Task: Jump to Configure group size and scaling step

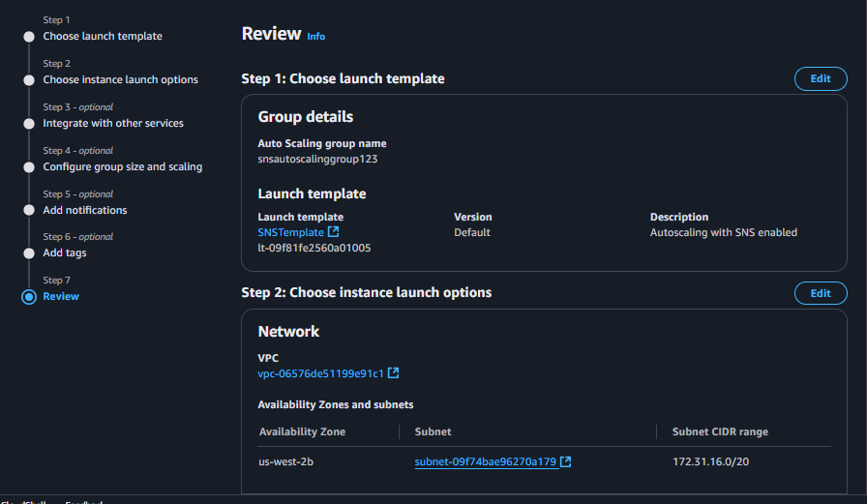Action: pos(122,167)
